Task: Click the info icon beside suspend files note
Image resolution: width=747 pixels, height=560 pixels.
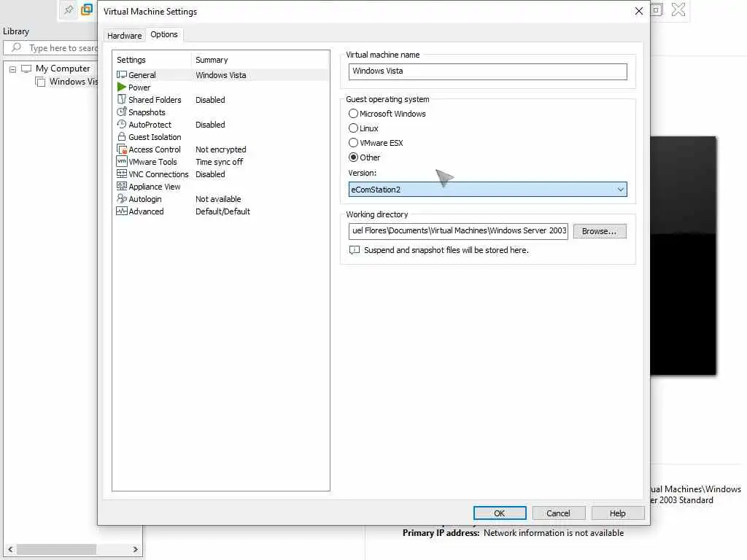Action: 355,250
